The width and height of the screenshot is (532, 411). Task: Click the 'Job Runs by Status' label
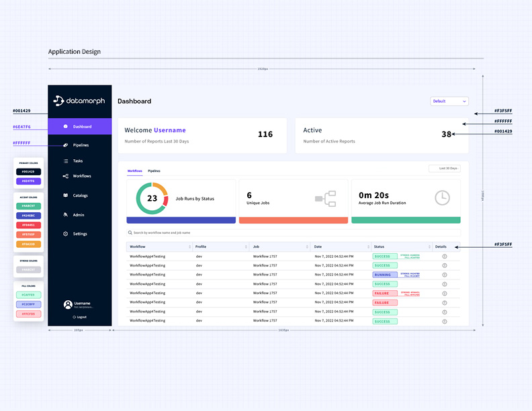pos(195,199)
